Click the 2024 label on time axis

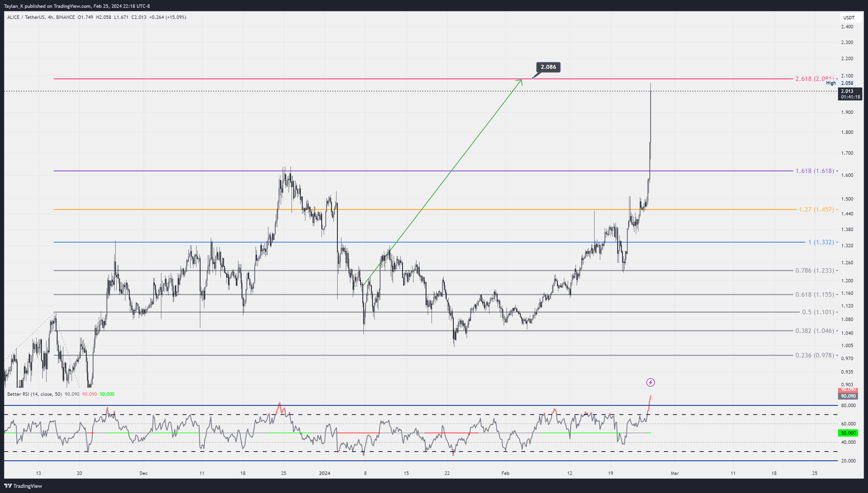coord(325,473)
